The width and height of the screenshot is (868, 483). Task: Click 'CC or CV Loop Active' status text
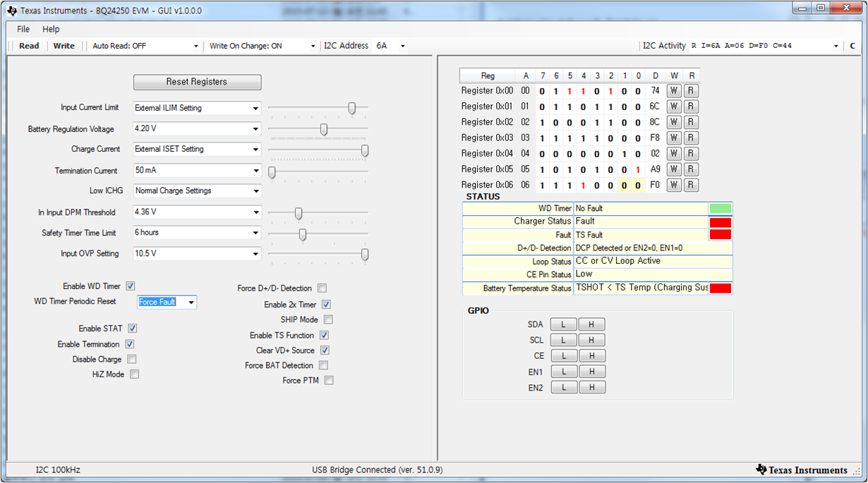(618, 261)
